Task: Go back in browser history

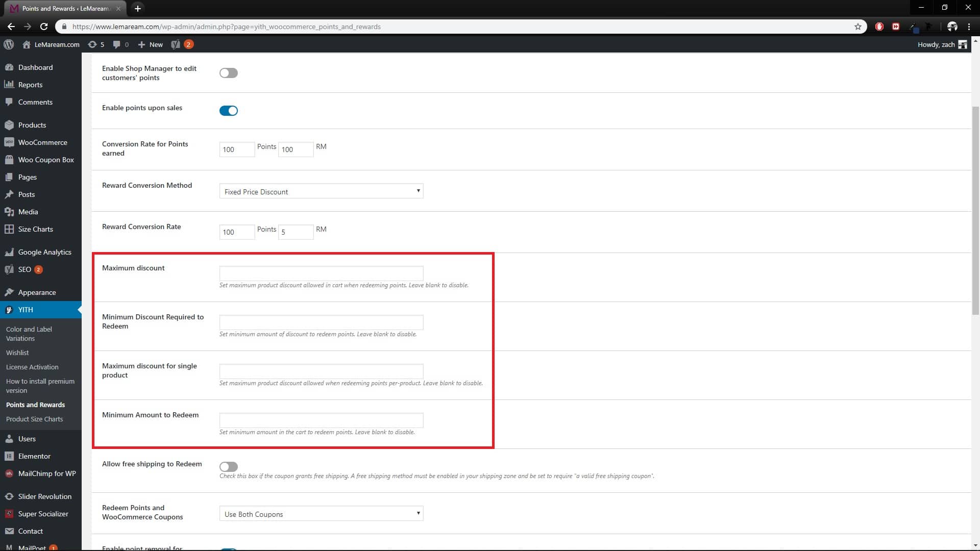Action: pos(11,27)
